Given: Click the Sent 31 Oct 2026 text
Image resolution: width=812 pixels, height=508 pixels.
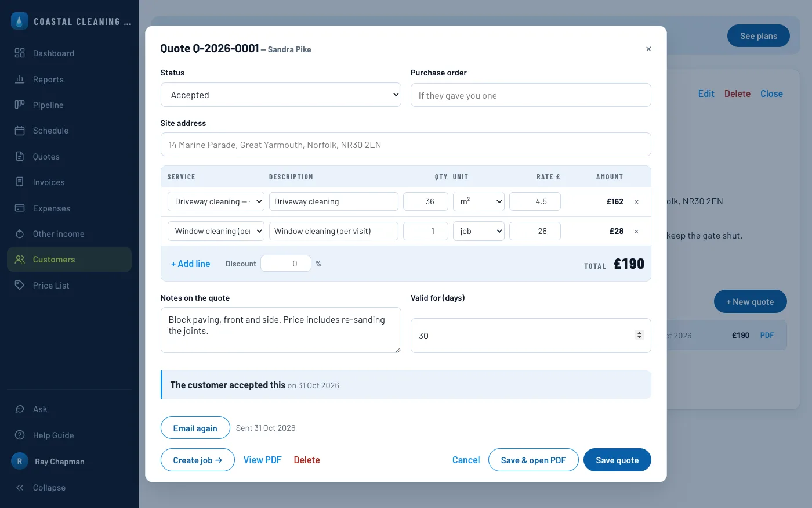Looking at the screenshot, I should (266, 428).
